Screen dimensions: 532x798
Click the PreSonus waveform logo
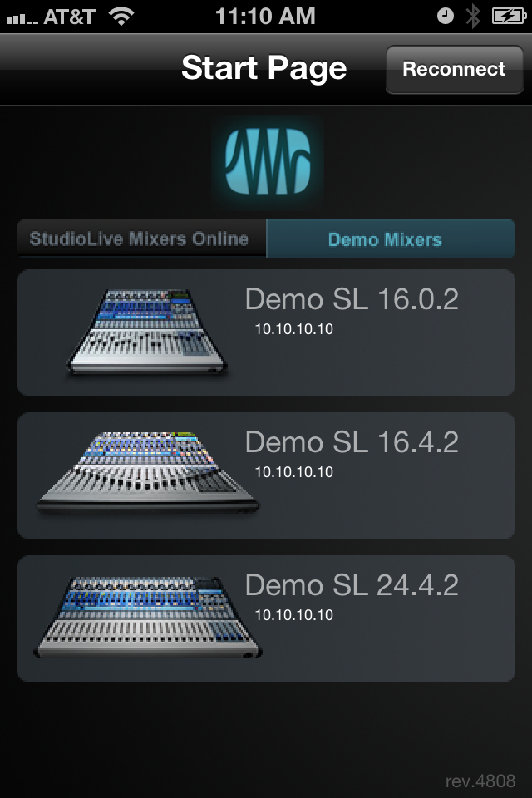coord(268,160)
